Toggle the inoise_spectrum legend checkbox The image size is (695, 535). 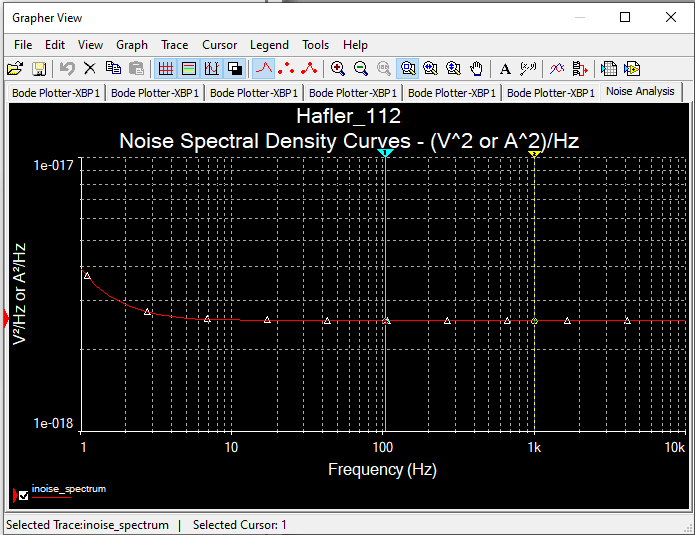click(x=24, y=496)
